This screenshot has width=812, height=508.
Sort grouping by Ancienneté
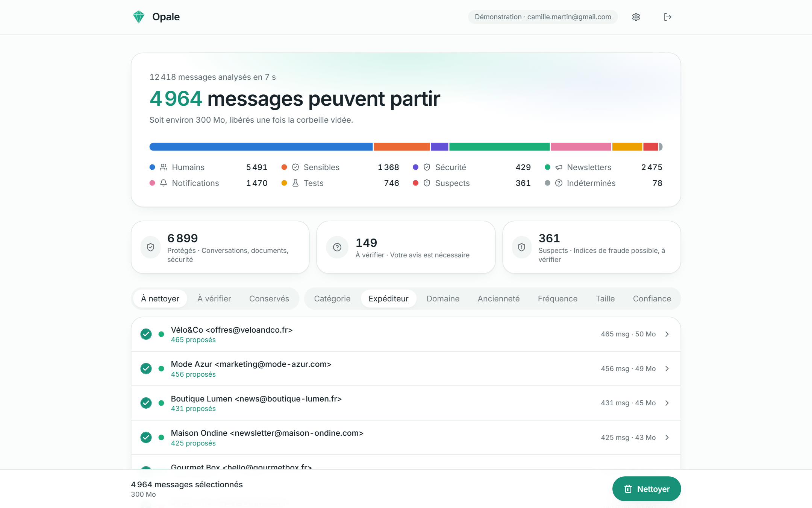coord(498,298)
